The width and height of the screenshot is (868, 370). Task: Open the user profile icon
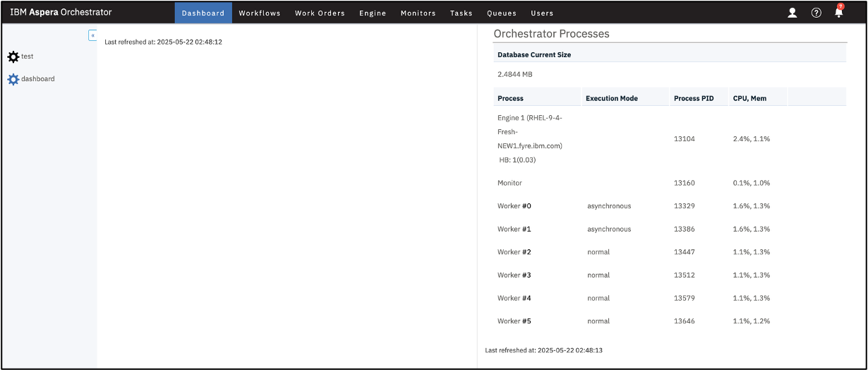coord(792,13)
